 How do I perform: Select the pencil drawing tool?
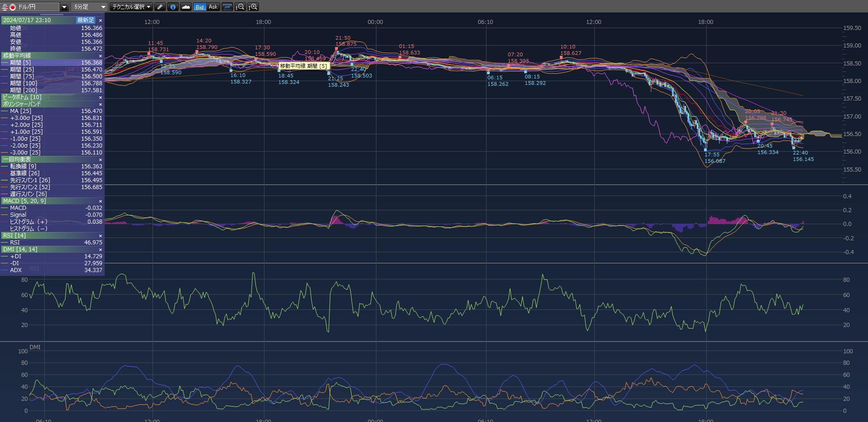point(160,7)
